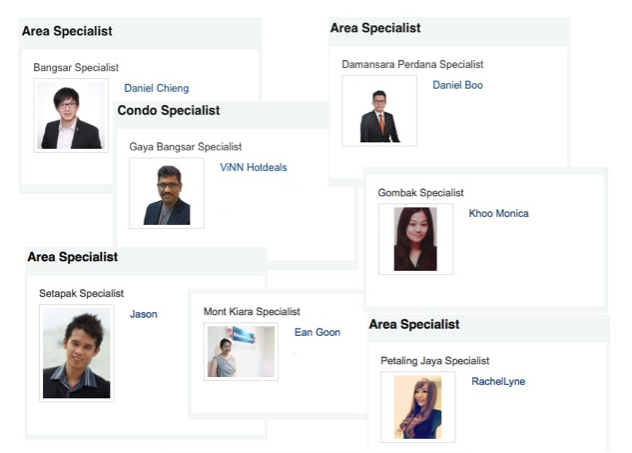
Task: Click the Mont Kiara Specialist label
Action: coord(251,312)
